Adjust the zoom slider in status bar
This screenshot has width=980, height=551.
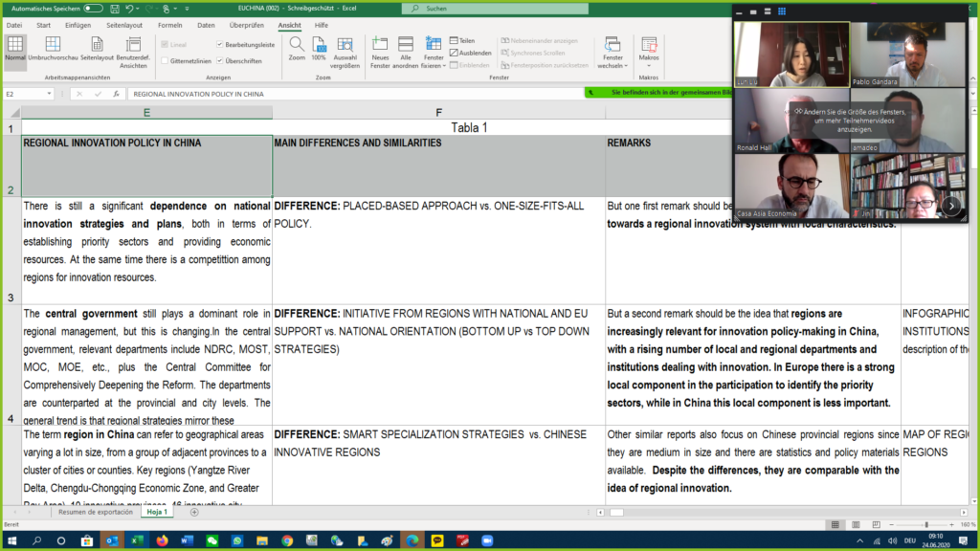click(x=925, y=525)
